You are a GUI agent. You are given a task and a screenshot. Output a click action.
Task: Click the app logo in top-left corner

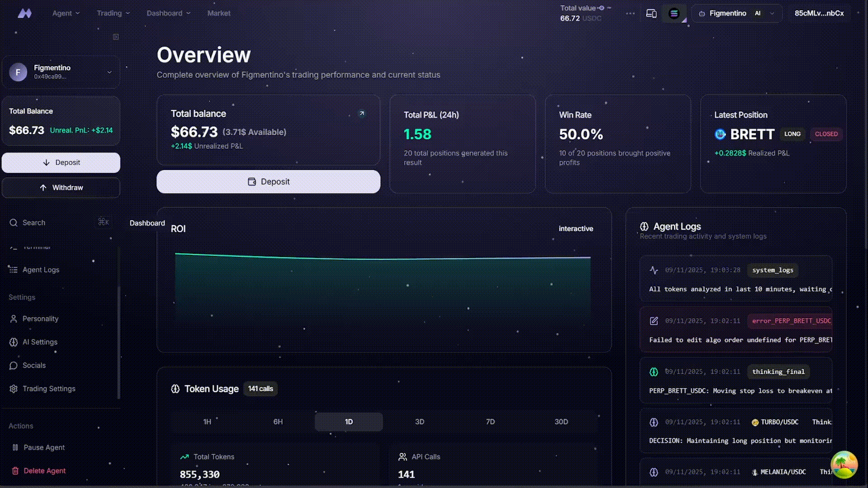(24, 14)
